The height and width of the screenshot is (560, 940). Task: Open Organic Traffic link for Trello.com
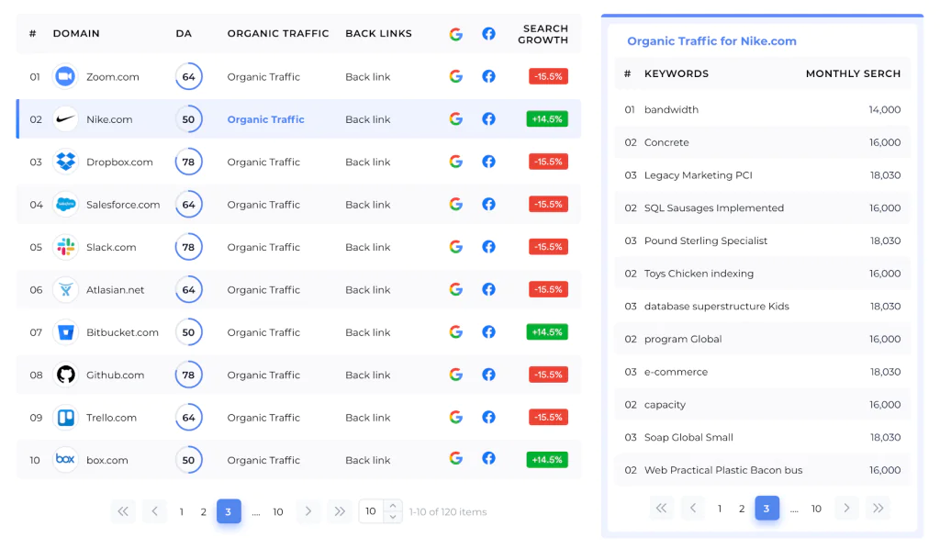click(x=263, y=418)
